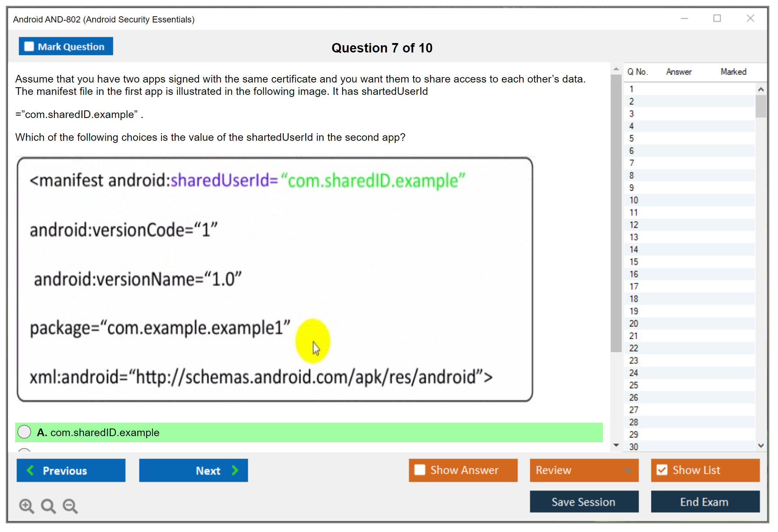Screen dimensions: 778x532
Task: Click the question list scroll up arrow
Action: (761, 89)
